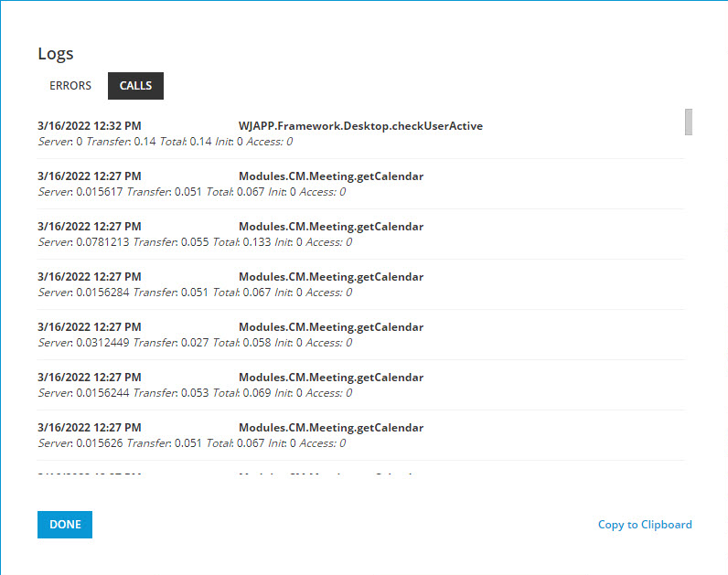Click the 3/16/2022 12:32 PM timestamp
Viewport: 728px width, 575px height.
(x=89, y=126)
